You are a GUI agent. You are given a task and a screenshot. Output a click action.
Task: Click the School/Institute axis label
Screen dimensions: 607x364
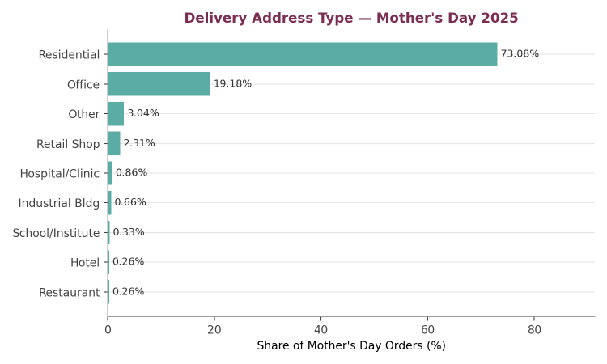click(56, 233)
